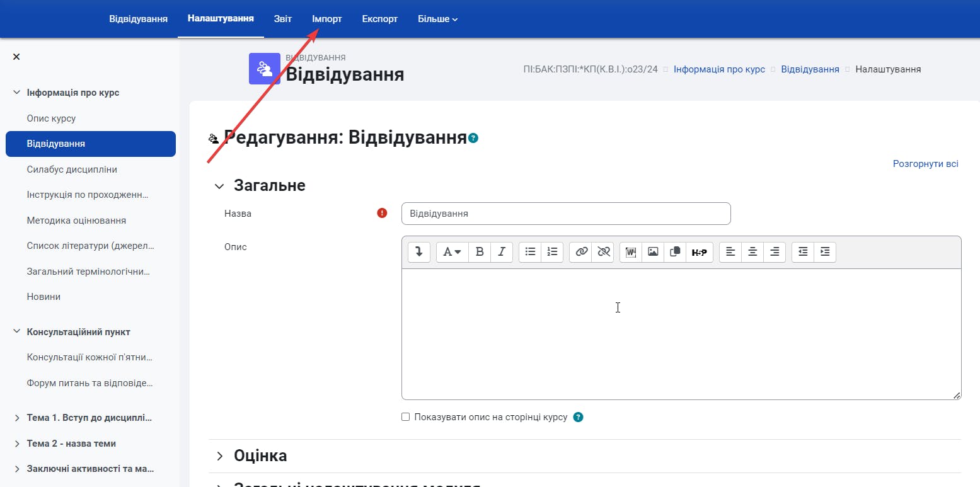
Task: Open the paragraph styles dropdown in editor
Action: [x=453, y=252]
